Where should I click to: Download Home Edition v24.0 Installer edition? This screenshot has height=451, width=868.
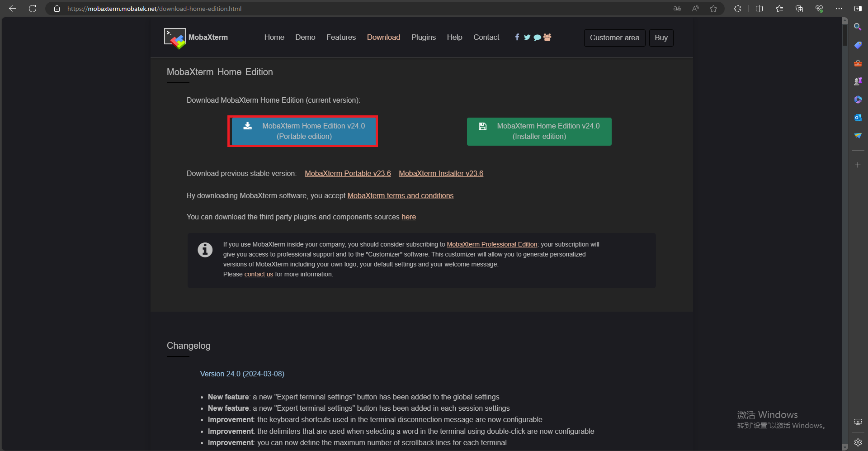(539, 131)
